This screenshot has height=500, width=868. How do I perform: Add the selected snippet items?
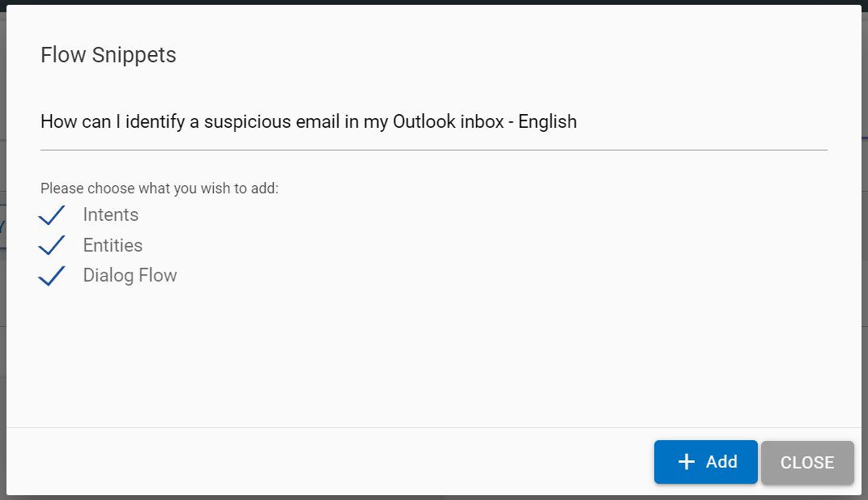pos(705,461)
